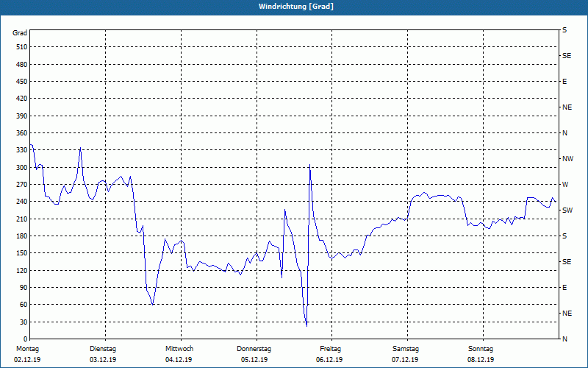Click the y-axis value 270
588x368 pixels.
tap(22, 185)
